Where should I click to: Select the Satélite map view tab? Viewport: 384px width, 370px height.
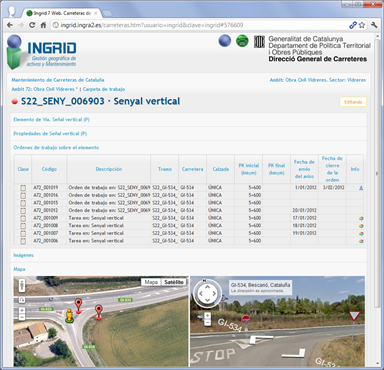(174, 282)
